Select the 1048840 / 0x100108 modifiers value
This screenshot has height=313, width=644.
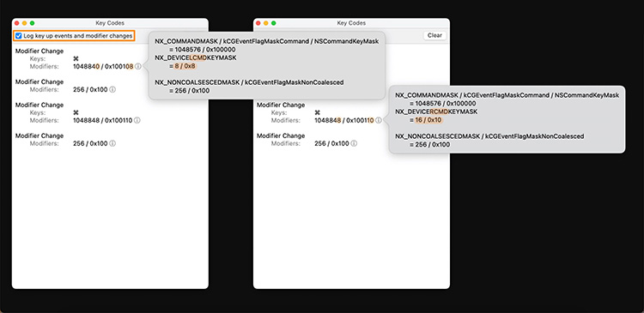(x=103, y=66)
